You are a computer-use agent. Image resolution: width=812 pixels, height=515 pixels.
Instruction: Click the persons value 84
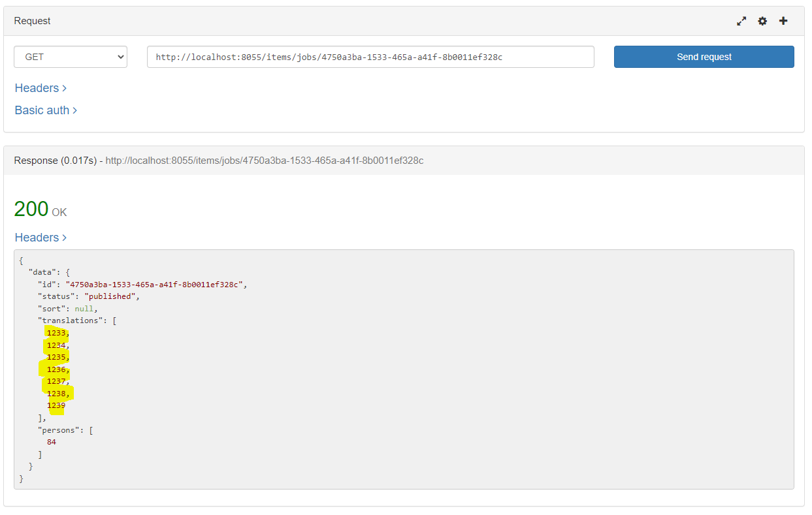point(52,442)
